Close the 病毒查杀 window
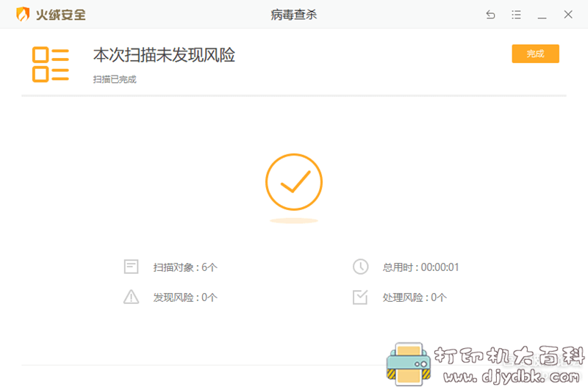 pyautogui.click(x=568, y=15)
